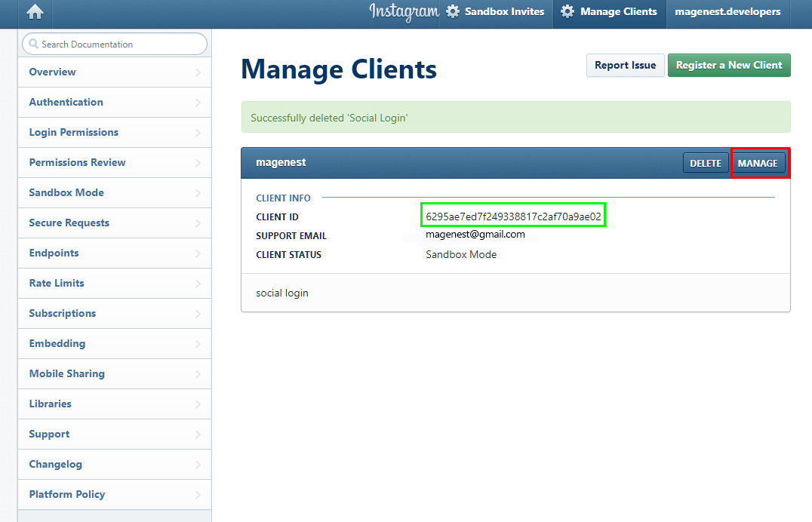Click the Report Issue button

pyautogui.click(x=625, y=65)
